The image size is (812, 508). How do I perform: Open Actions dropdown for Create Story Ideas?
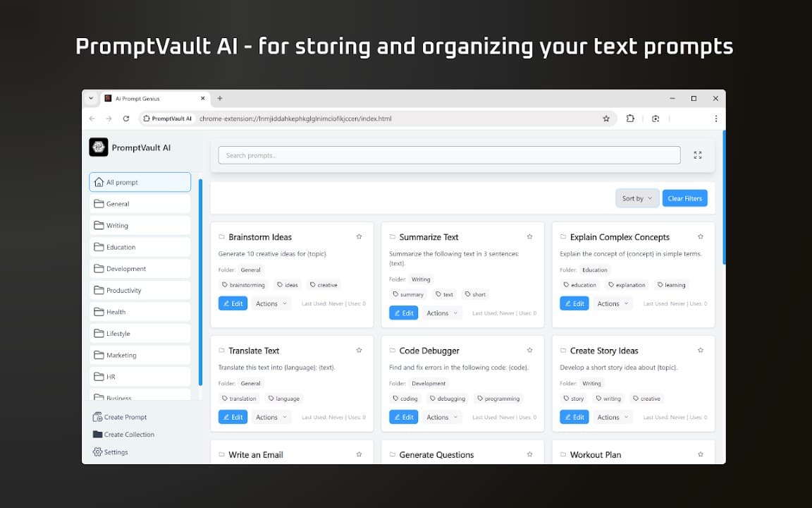click(x=613, y=417)
